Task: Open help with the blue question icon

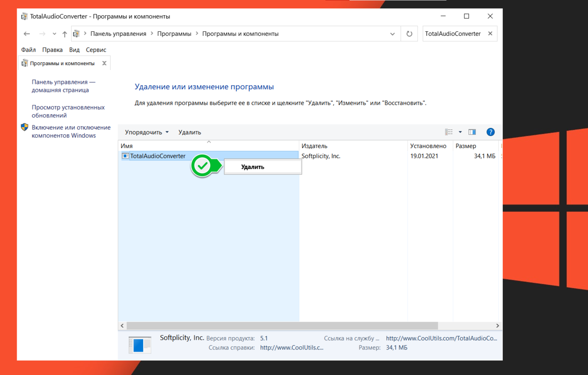Action: coord(490,132)
